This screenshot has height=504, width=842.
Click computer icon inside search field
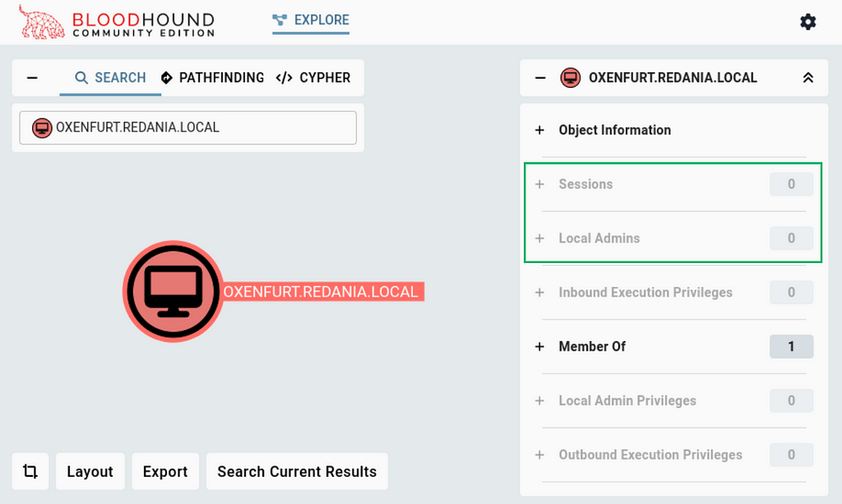tap(42, 127)
